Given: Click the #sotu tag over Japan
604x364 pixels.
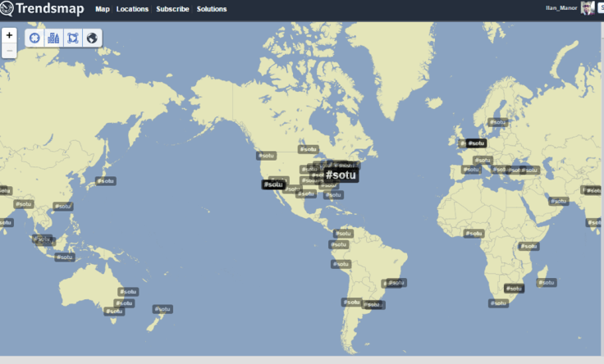Looking at the screenshot, I should click(x=105, y=180).
